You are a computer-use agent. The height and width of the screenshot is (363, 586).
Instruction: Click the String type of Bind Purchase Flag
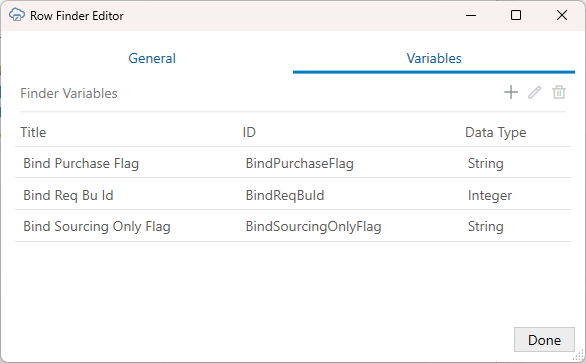pyautogui.click(x=486, y=163)
